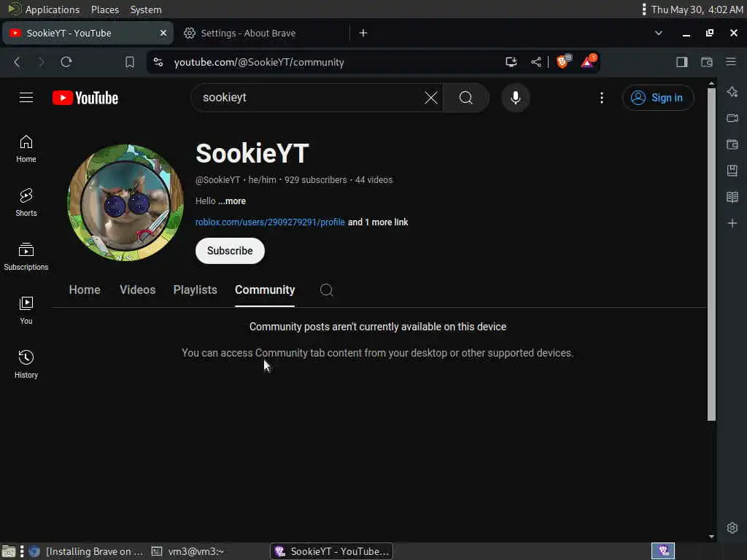
Task: Click the search magnifier button
Action: coord(466,98)
